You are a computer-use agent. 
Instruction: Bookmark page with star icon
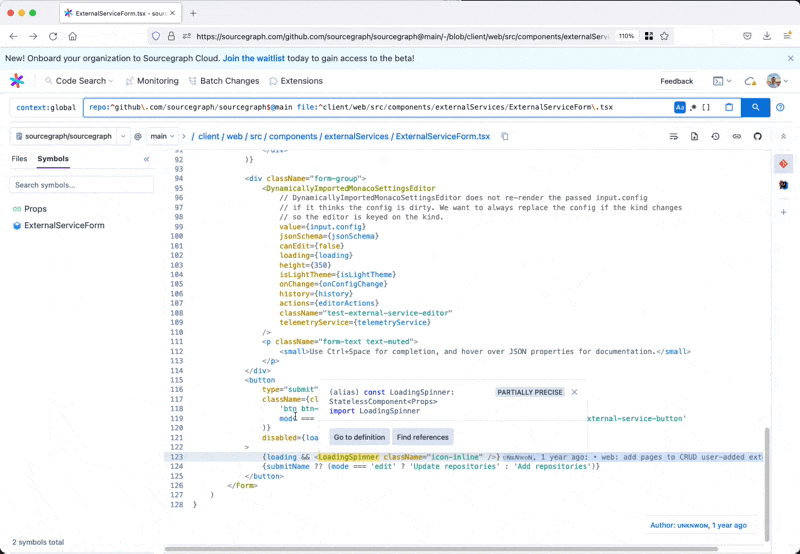(x=664, y=36)
